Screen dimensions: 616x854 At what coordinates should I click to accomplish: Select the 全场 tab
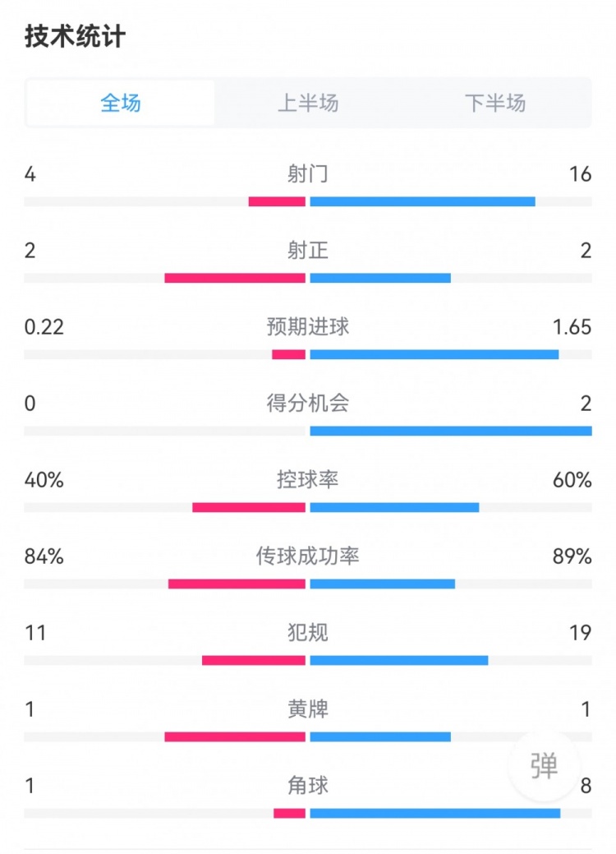[121, 103]
